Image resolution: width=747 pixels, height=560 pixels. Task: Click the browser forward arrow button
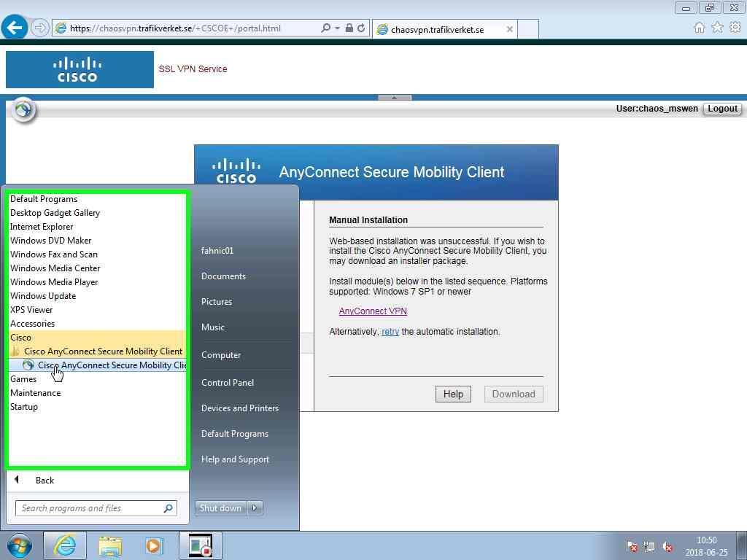click(x=39, y=28)
